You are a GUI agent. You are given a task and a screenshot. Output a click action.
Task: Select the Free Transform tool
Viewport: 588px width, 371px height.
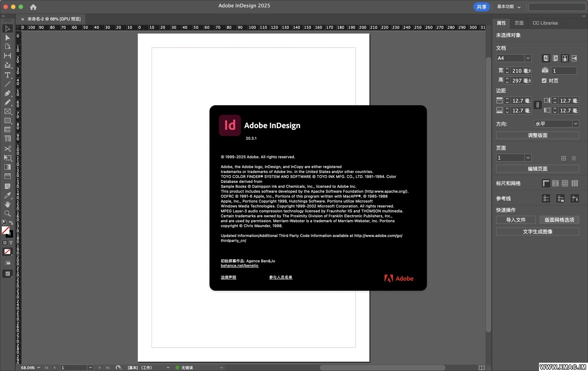(x=8, y=158)
